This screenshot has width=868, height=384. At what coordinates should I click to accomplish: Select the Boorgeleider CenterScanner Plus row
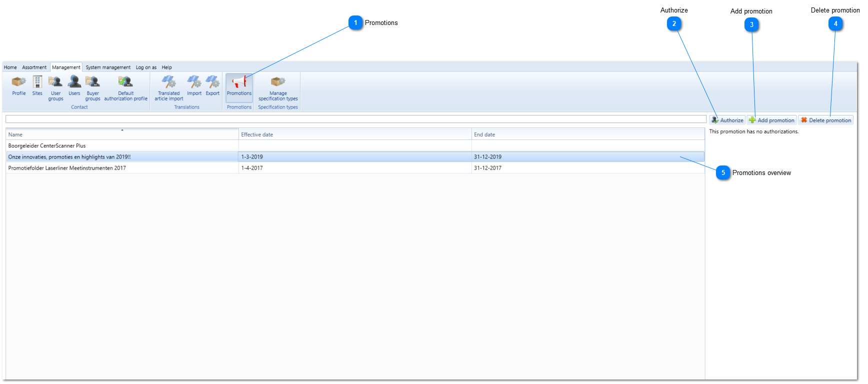tap(355, 145)
